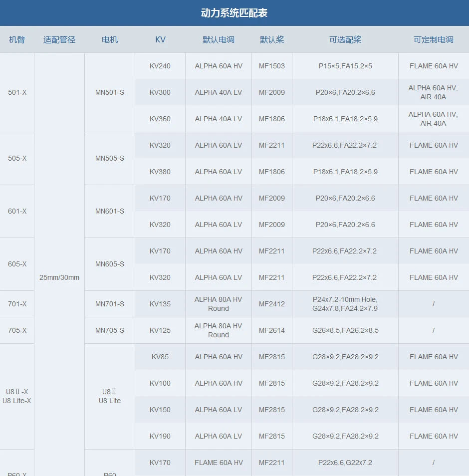Viewport: 469px width, 476px height.
Task: Click the MF1503 default propeller cell
Action: tap(272, 66)
